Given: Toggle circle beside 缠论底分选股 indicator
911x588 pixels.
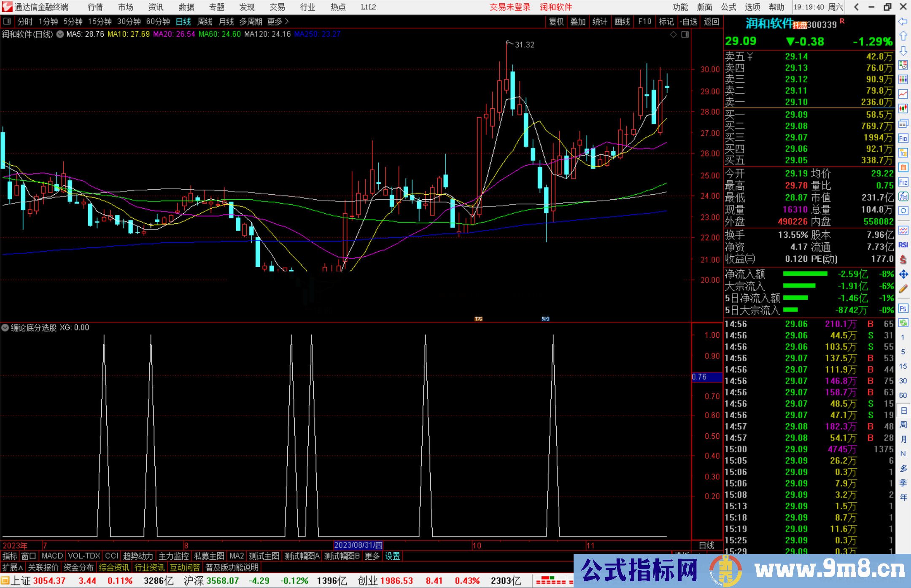Looking at the screenshot, I should point(5,328).
